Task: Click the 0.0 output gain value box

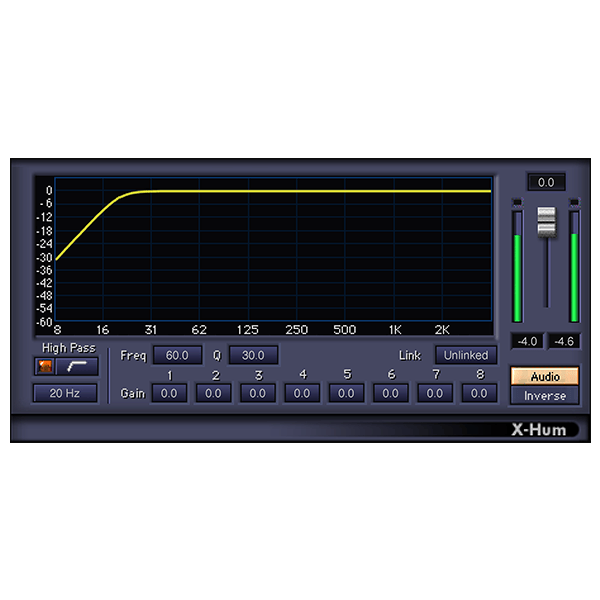Action: tap(546, 182)
